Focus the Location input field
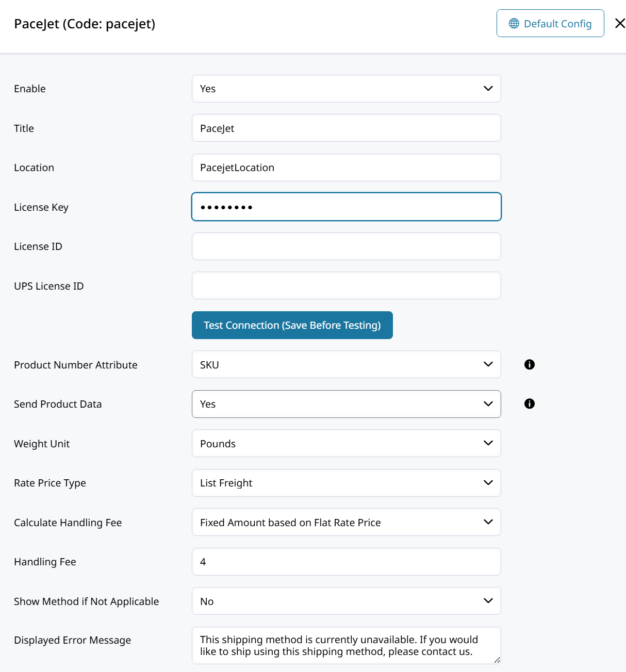 click(x=346, y=167)
